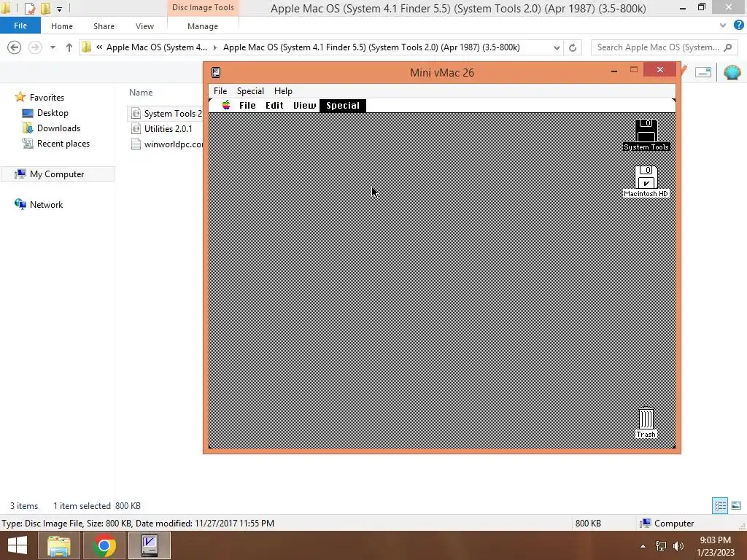Open Desktop in Favorites
Viewport: 747px width, 560px height.
[53, 113]
